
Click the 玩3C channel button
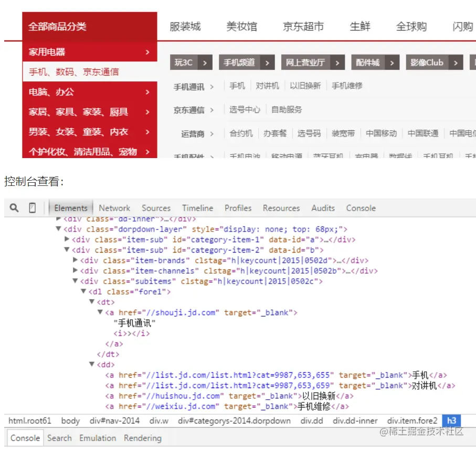191,62
